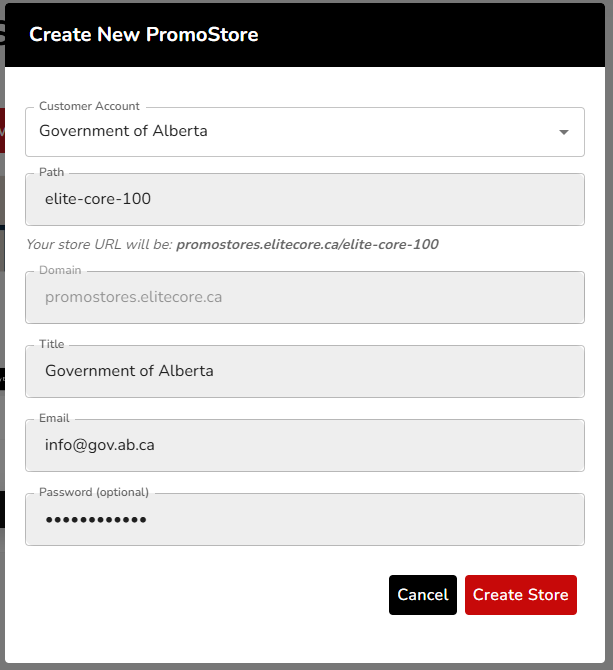The image size is (613, 670).
Task: Click the greyed 'Domain' field label
Action: 60,270
